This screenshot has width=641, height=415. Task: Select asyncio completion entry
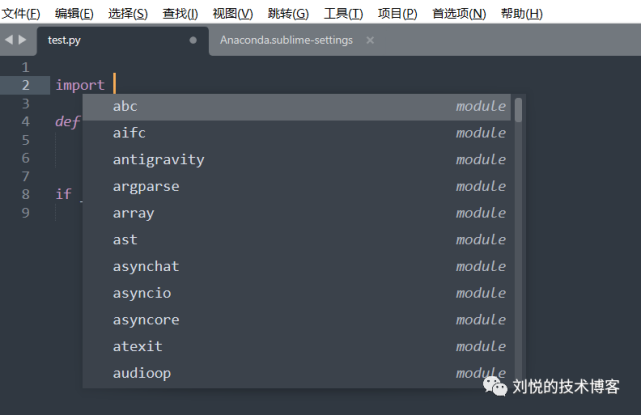pyautogui.click(x=296, y=294)
